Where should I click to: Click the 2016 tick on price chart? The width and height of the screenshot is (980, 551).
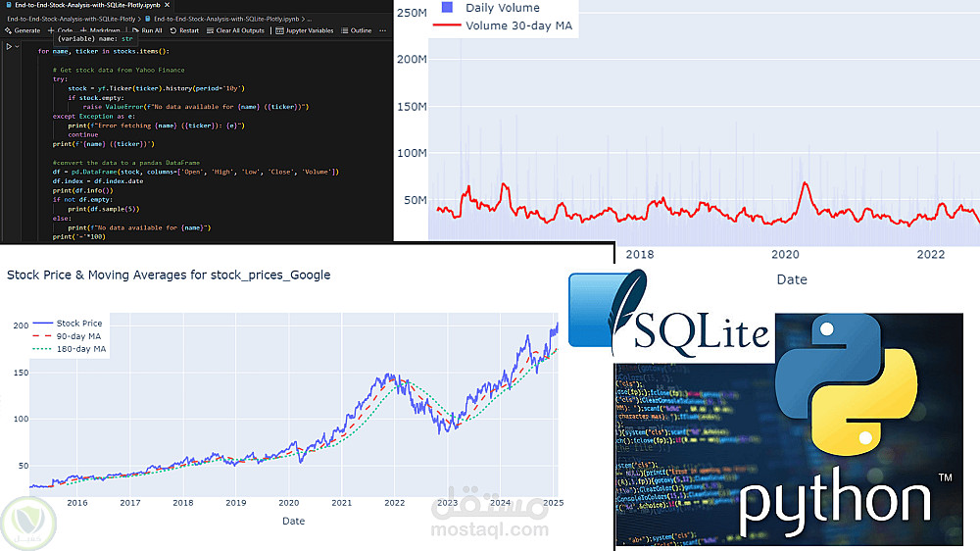[x=77, y=503]
